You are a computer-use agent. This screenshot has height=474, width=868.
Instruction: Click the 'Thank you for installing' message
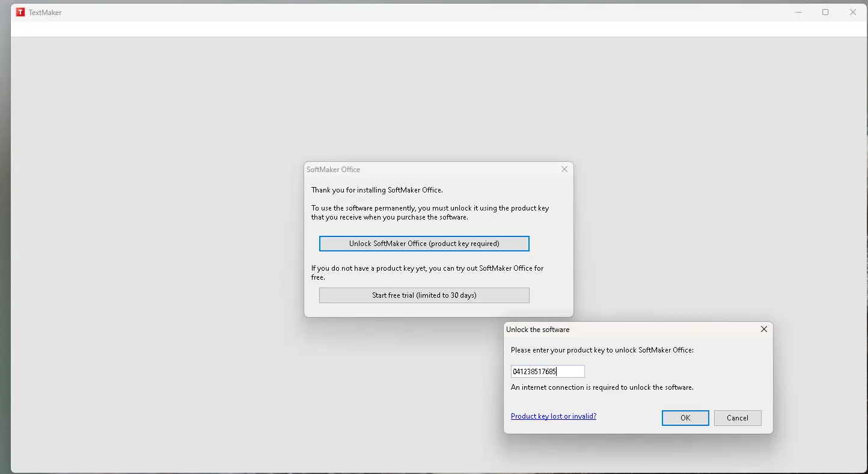point(377,190)
